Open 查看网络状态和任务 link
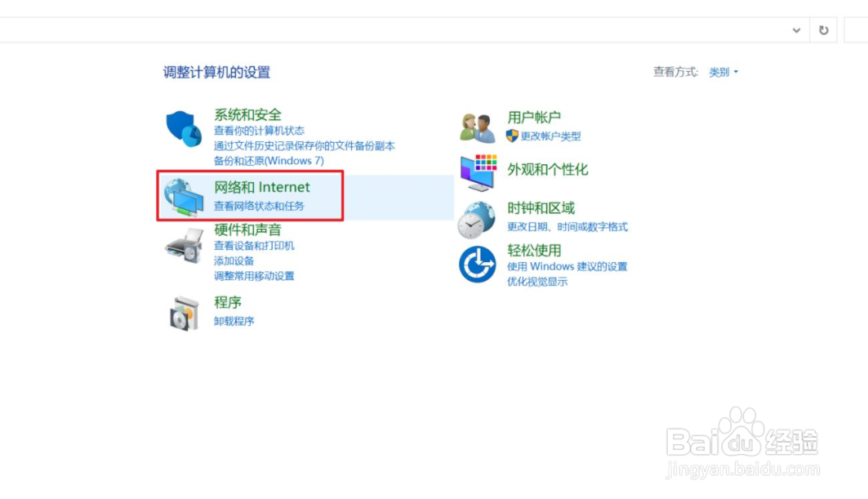 (x=259, y=206)
